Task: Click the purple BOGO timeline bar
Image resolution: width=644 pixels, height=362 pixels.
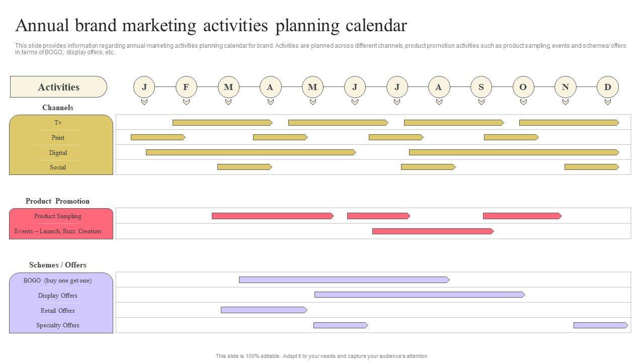Action: pyautogui.click(x=344, y=280)
